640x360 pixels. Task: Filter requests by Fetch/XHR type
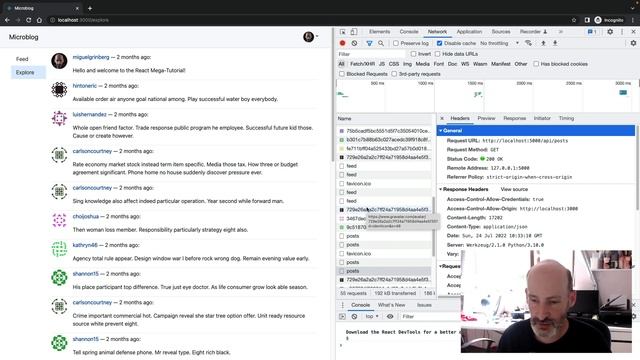pos(362,64)
